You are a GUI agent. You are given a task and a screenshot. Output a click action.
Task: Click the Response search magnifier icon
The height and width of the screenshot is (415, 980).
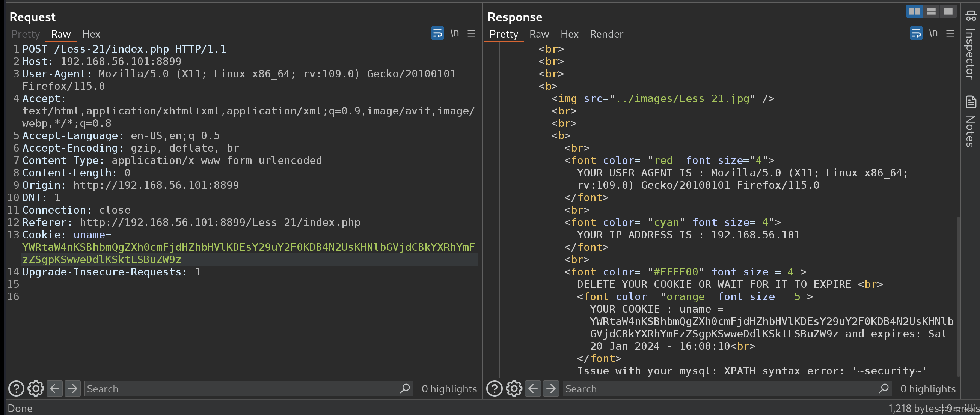coord(884,388)
